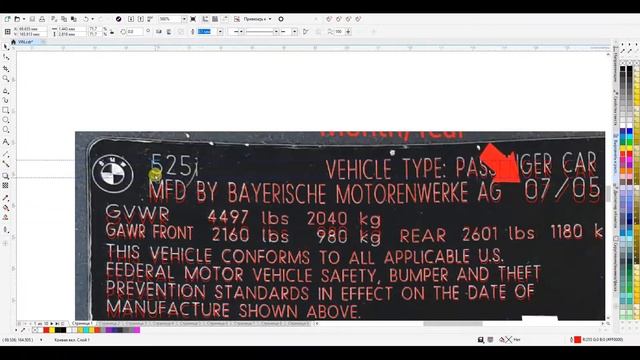
Task: Select the Text tool
Action: [x=6, y=142]
